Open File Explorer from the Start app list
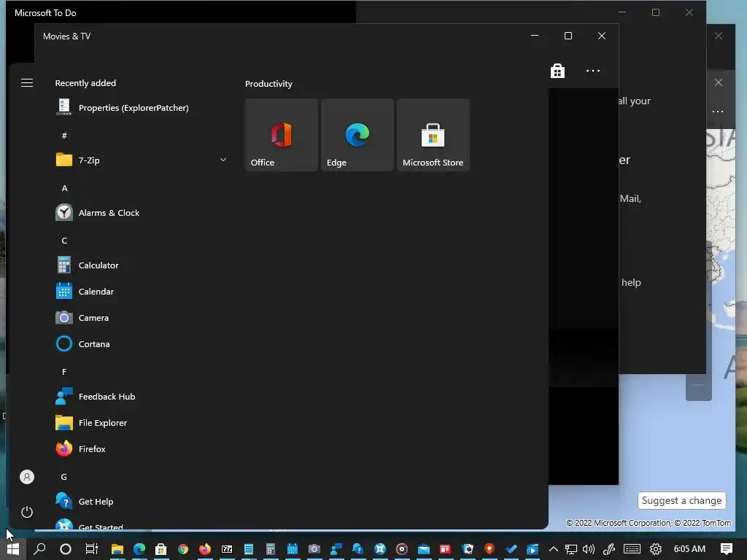 pos(141,423)
